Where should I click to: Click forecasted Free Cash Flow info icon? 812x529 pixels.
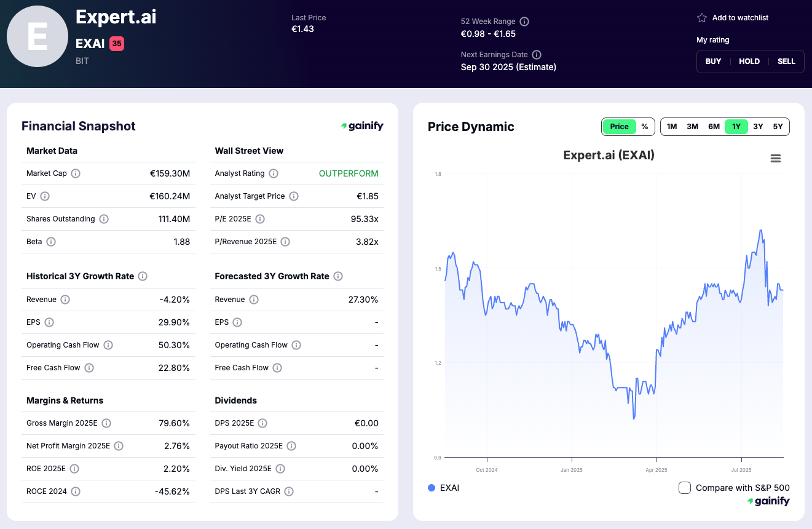pyautogui.click(x=277, y=368)
